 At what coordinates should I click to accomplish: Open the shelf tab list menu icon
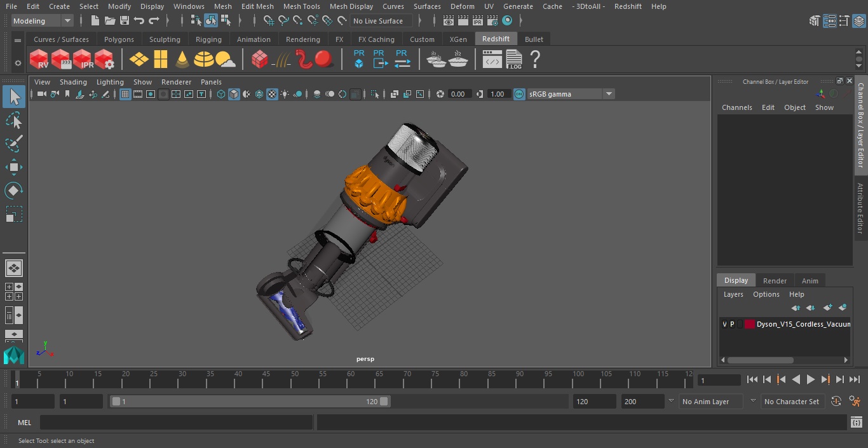(18, 40)
